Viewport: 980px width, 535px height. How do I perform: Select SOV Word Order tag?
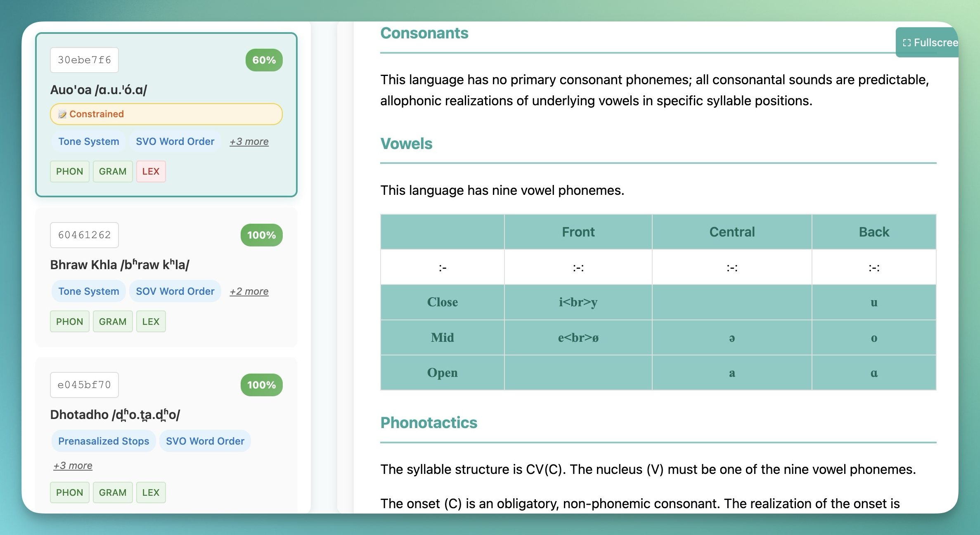click(x=175, y=291)
